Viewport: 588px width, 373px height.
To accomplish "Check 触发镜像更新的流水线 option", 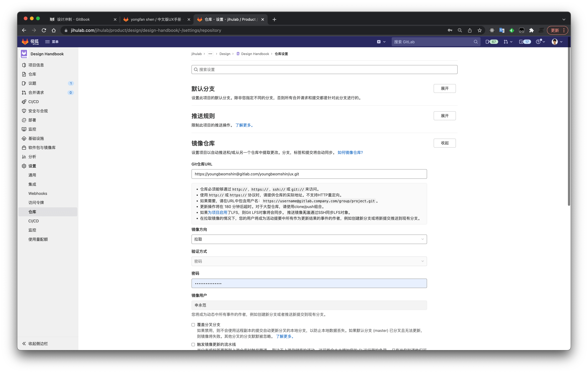I will [x=193, y=344].
